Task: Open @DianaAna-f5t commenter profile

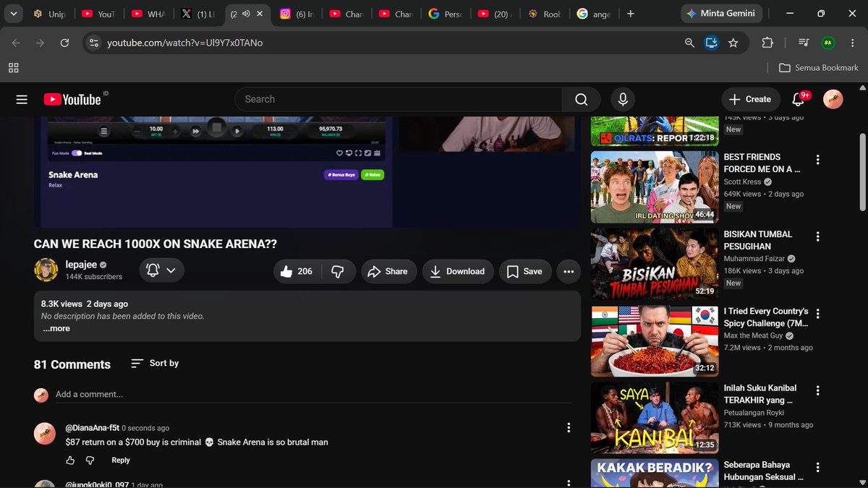Action: click(92, 428)
